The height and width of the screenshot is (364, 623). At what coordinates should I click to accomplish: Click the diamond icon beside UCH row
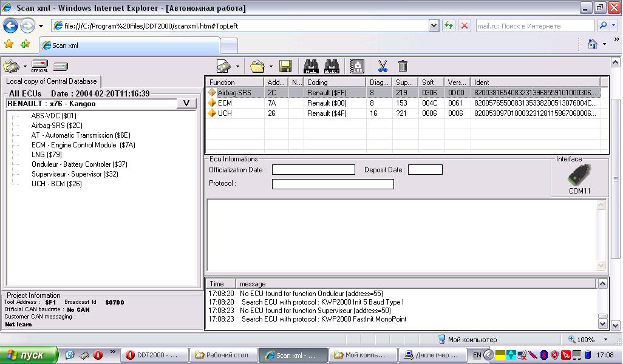click(212, 113)
